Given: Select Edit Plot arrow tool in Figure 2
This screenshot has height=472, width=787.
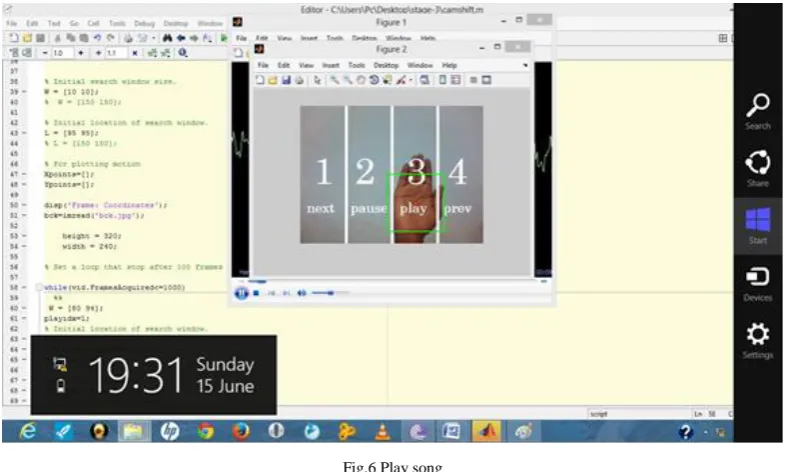Looking at the screenshot, I should coord(317,80).
